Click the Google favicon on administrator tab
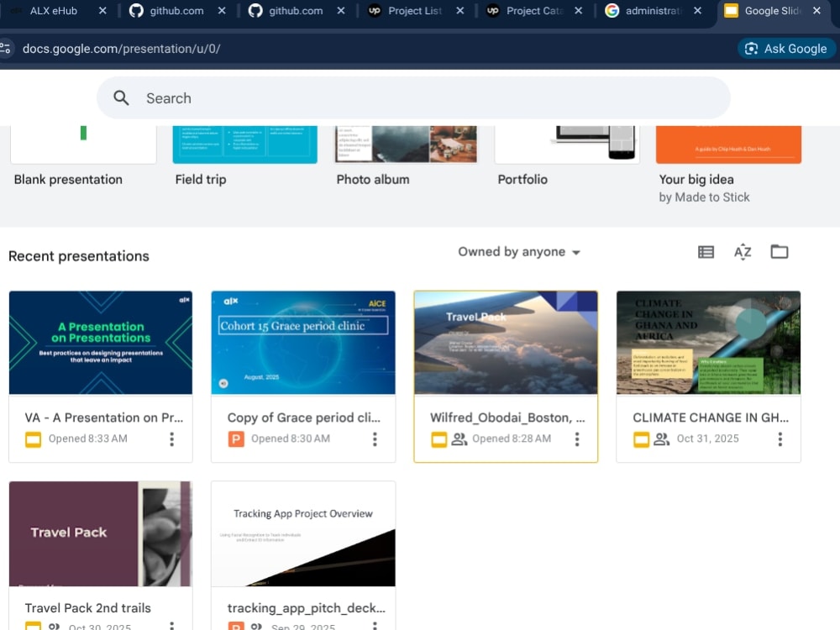Image resolution: width=840 pixels, height=630 pixels. pos(612,11)
